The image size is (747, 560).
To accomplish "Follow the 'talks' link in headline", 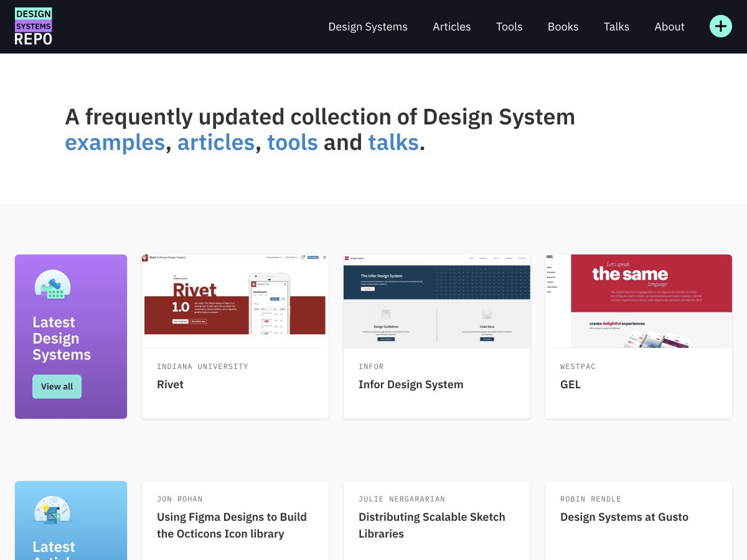I will 393,142.
